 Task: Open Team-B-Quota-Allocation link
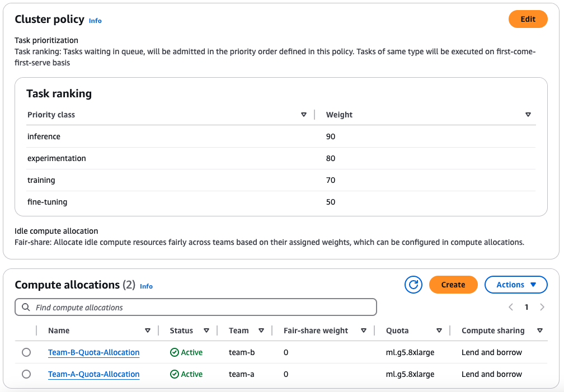[x=93, y=352]
